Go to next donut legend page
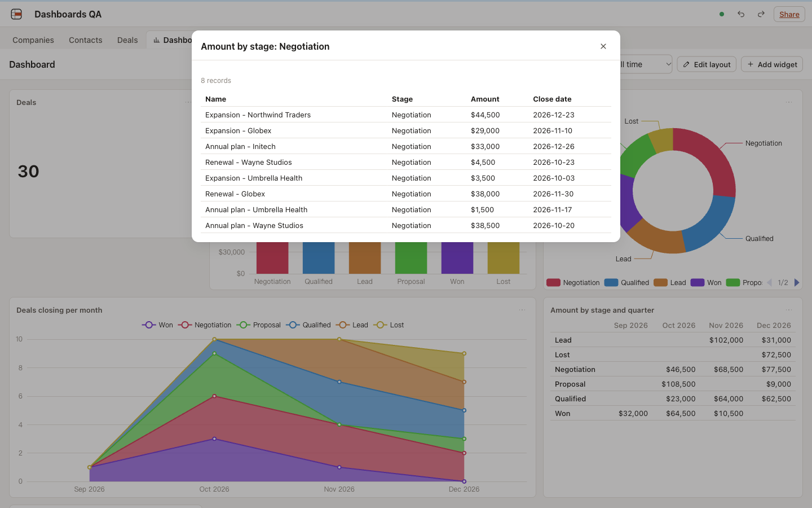Viewport: 812px width, 508px height. coord(797,283)
